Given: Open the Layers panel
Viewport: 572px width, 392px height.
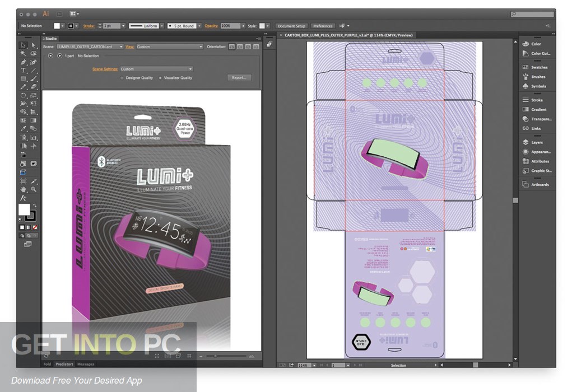Looking at the screenshot, I should [x=536, y=142].
